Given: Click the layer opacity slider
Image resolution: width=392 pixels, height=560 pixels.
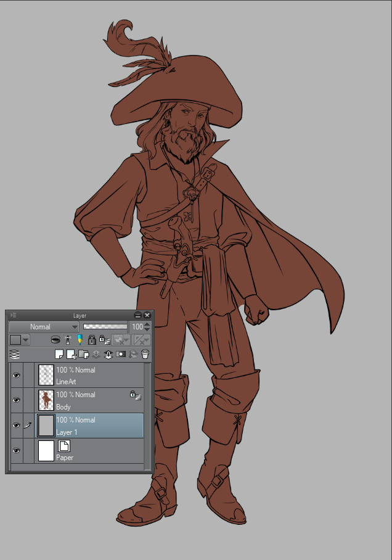Looking at the screenshot, I should point(105,326).
